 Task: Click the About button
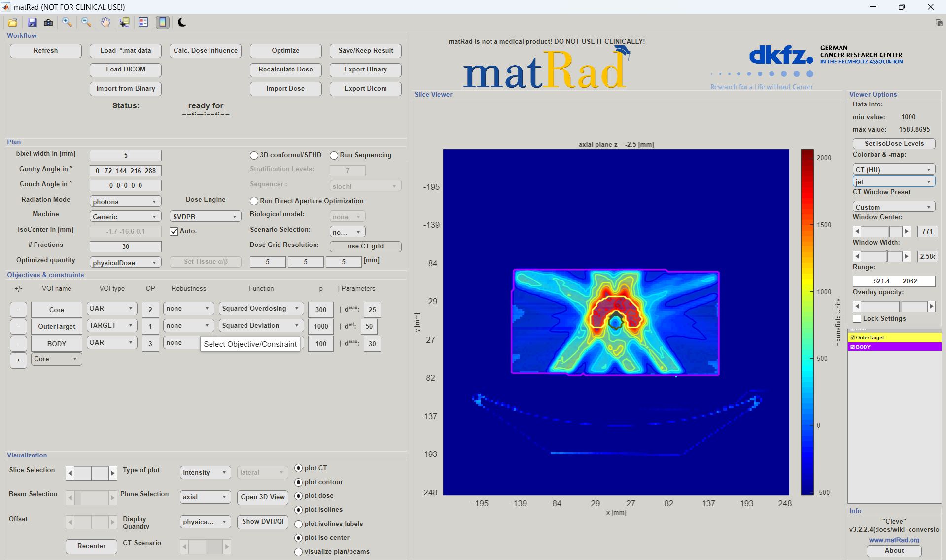(894, 551)
